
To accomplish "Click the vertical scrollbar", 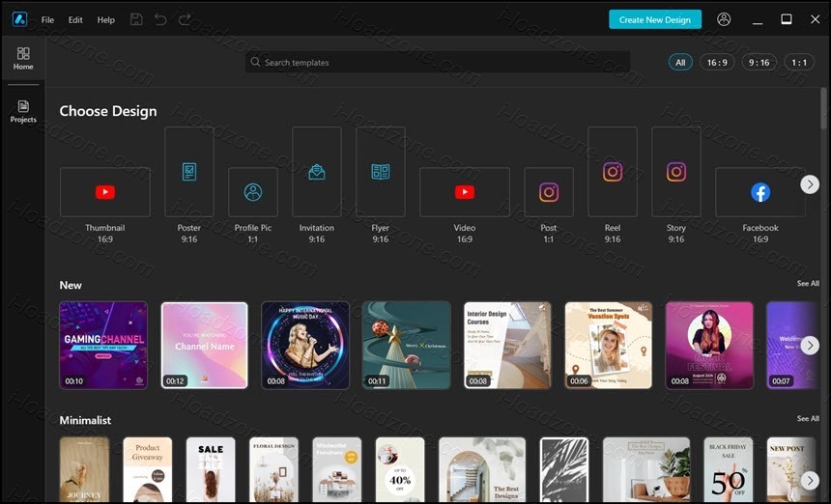I will click(x=823, y=108).
